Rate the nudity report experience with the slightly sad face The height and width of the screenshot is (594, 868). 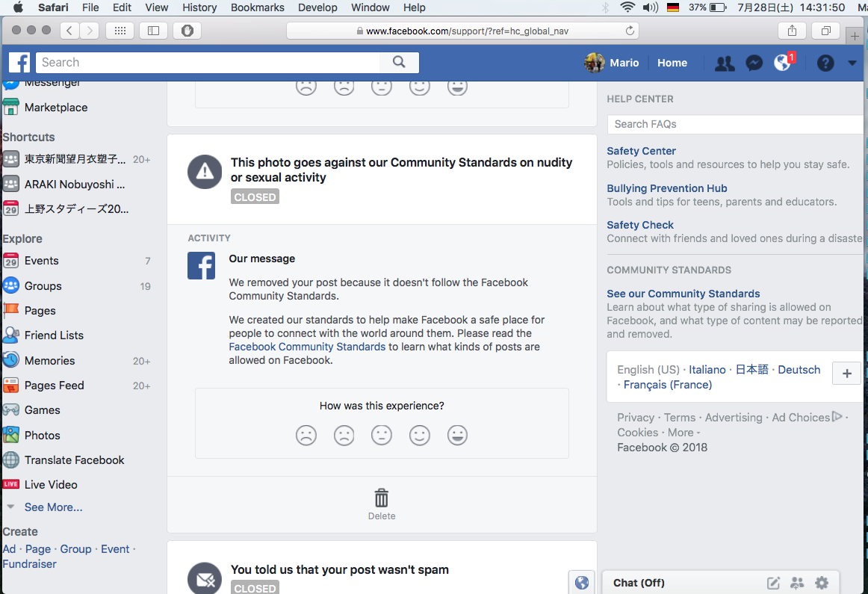click(x=344, y=435)
